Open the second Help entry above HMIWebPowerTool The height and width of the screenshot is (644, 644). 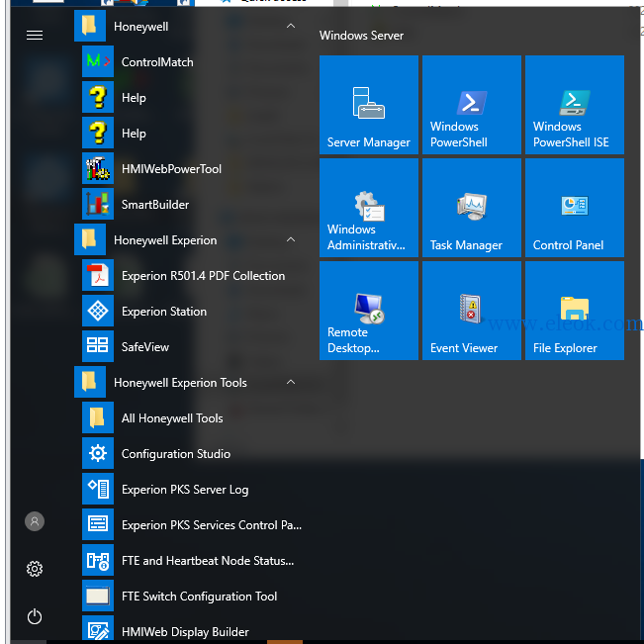click(98, 134)
